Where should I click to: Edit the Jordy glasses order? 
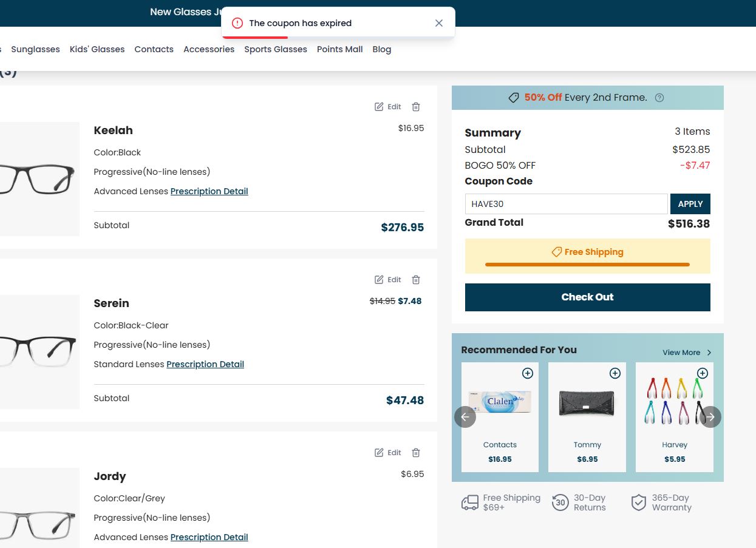(388, 453)
